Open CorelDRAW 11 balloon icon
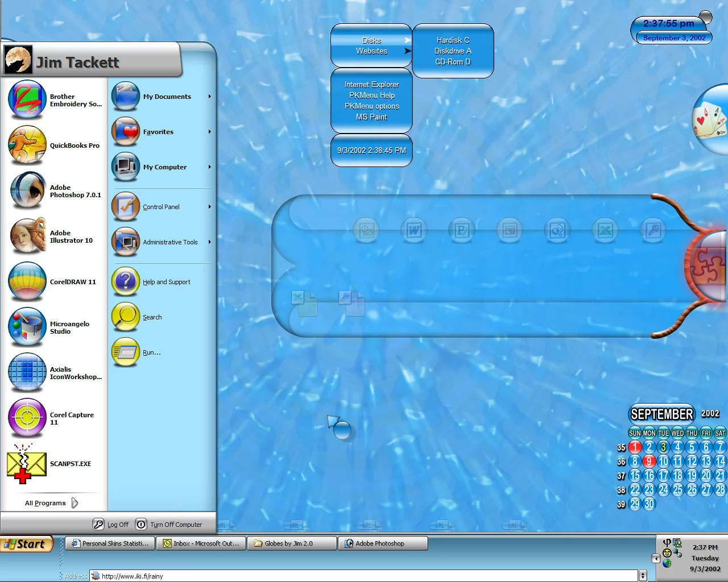The width and height of the screenshot is (728, 582). click(27, 282)
